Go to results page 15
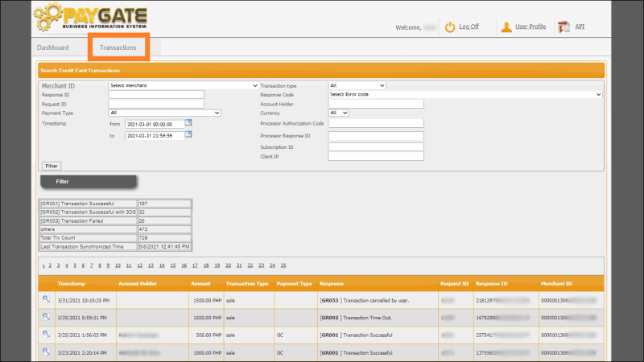 (173, 265)
